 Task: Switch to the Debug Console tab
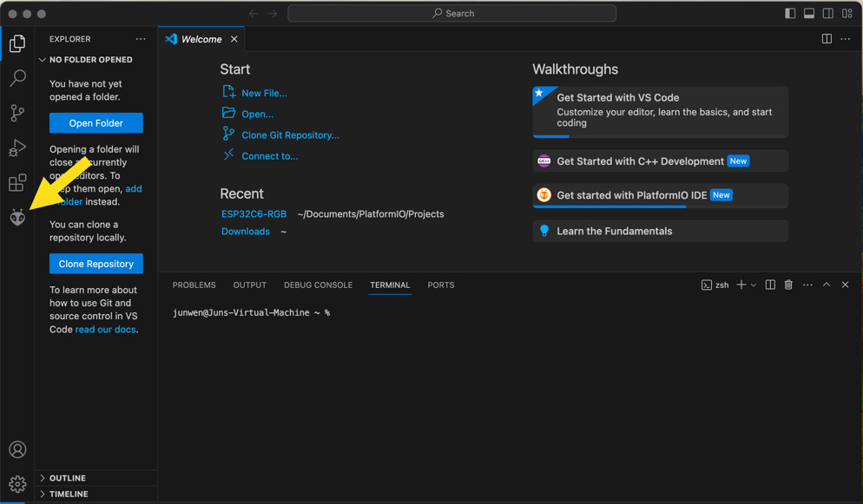pyautogui.click(x=318, y=285)
